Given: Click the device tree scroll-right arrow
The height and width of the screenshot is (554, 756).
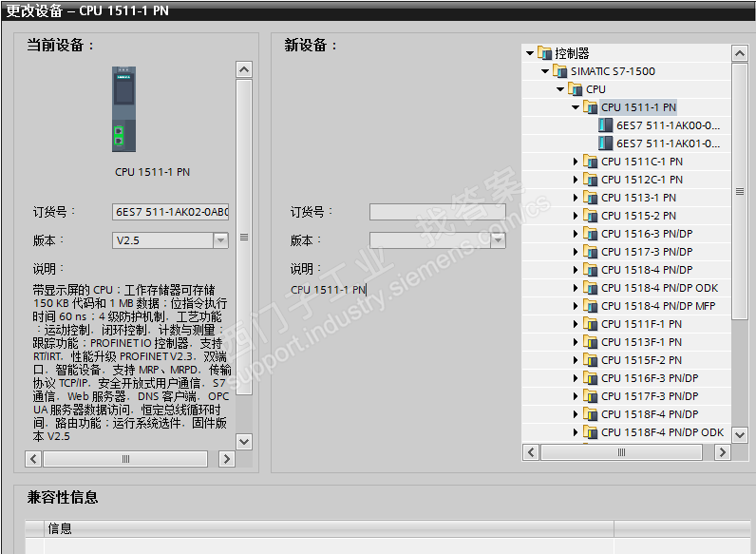Looking at the screenshot, I should 722,452.
